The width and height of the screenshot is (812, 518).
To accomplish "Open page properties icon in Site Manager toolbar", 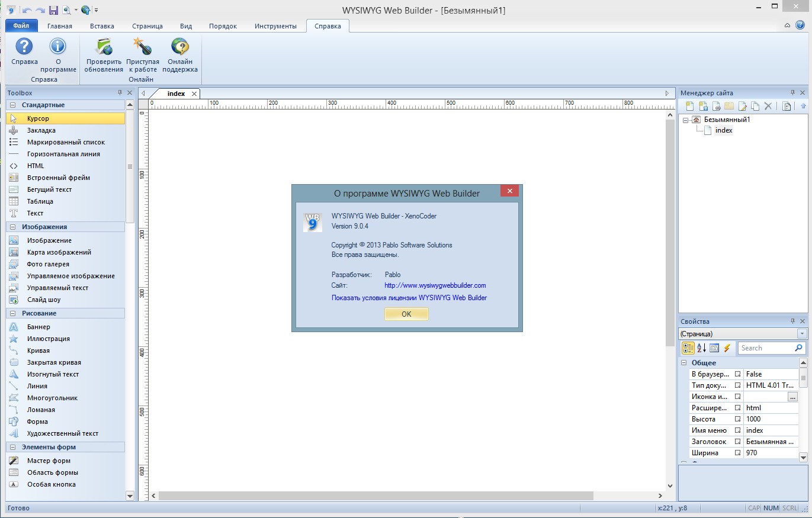I will click(x=787, y=106).
